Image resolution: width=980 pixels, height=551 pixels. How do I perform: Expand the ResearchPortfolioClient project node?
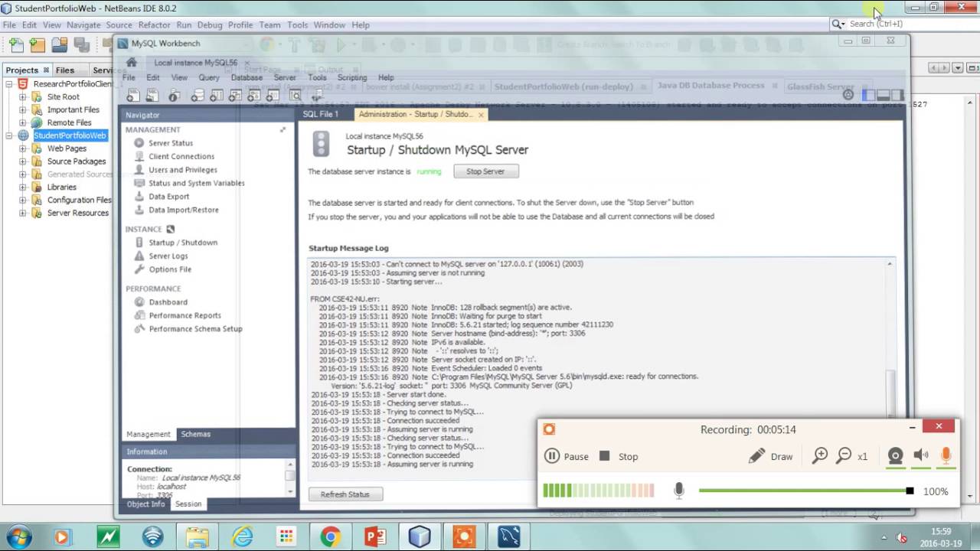coord(10,84)
